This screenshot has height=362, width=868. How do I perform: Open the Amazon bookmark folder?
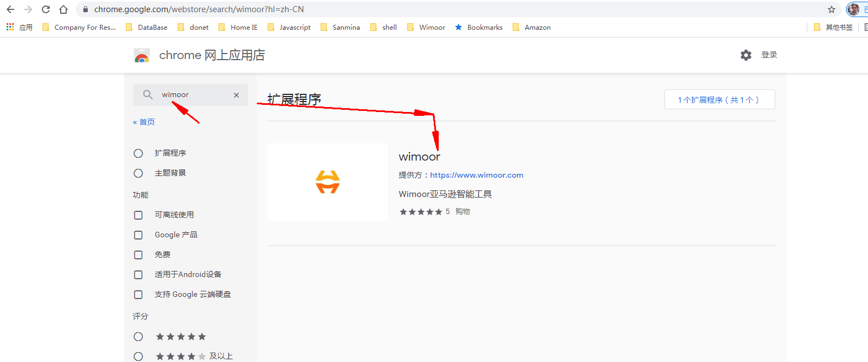click(x=531, y=27)
